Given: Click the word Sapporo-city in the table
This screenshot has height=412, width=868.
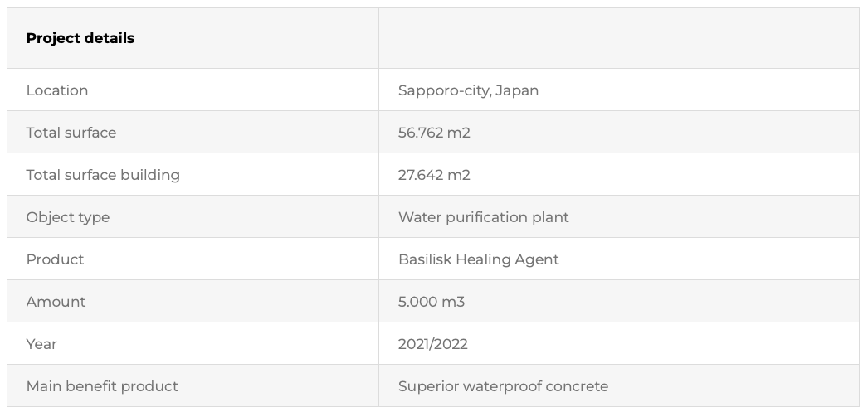Looking at the screenshot, I should [444, 90].
